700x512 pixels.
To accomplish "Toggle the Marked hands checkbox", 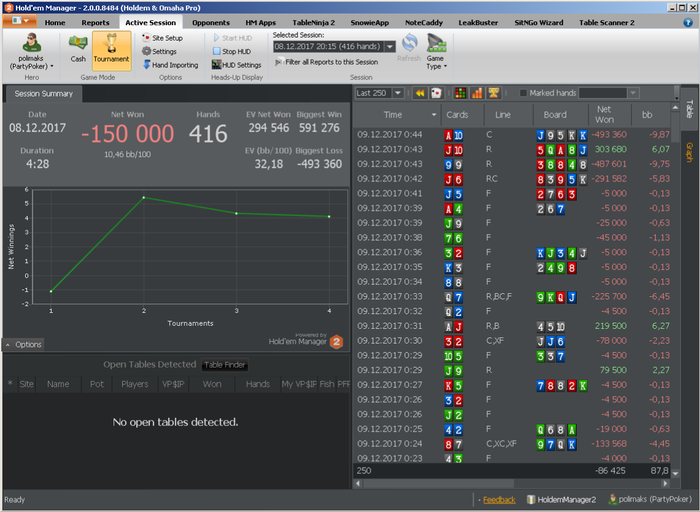I will 523,93.
